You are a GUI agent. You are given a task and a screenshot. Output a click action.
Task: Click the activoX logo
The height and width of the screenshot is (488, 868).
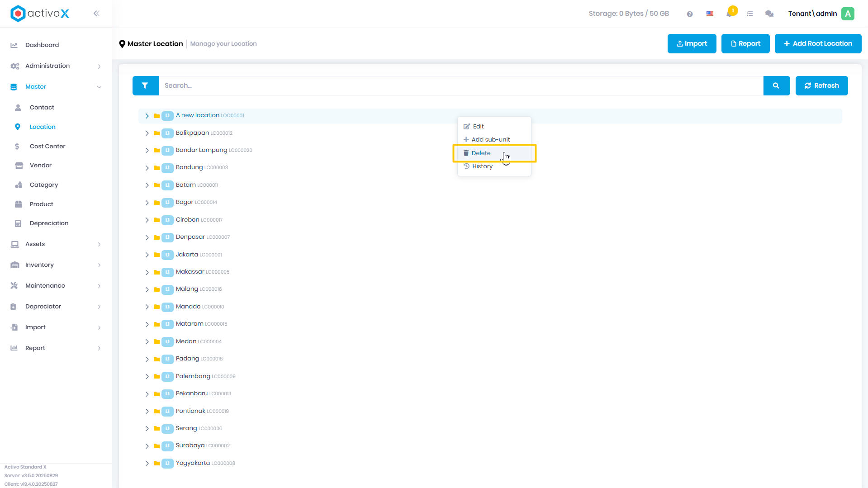40,14
